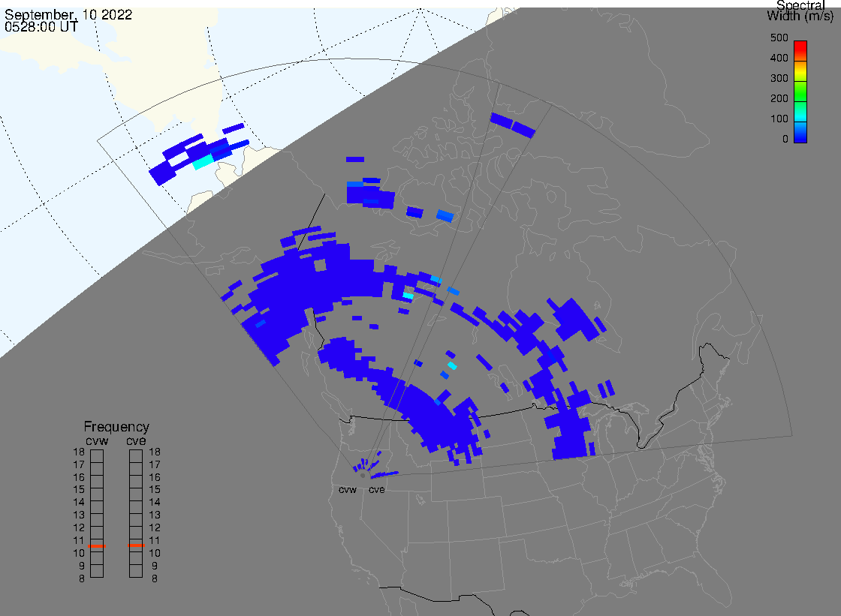This screenshot has width=841, height=616.
Task: Click the "Spectral Width (m/s)" legend title
Action: [800, 11]
